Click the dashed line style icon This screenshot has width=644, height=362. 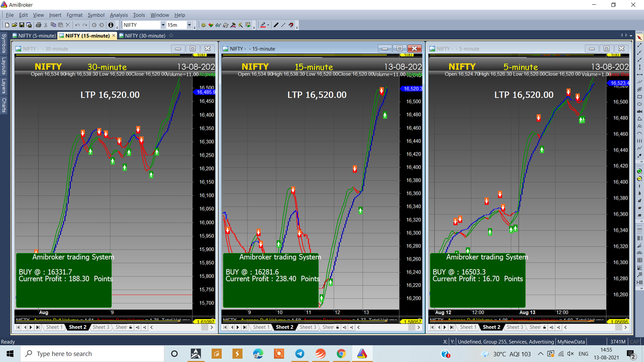pyautogui.click(x=283, y=25)
